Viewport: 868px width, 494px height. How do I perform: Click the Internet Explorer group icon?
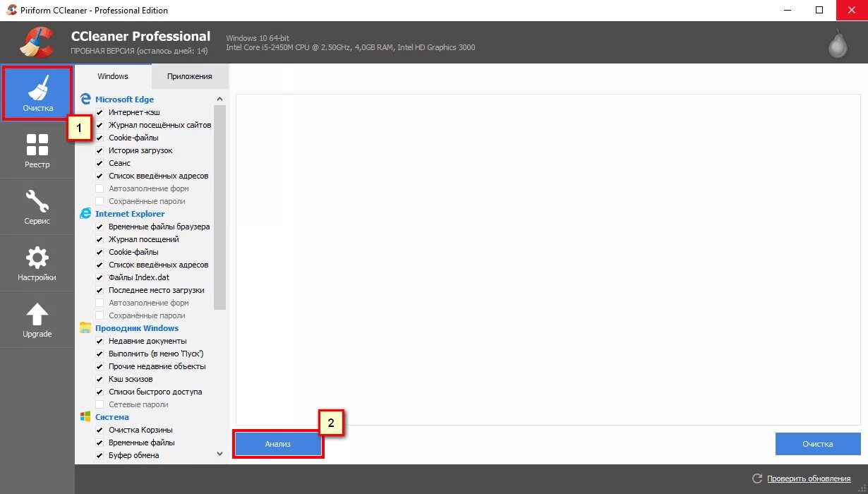click(x=85, y=213)
